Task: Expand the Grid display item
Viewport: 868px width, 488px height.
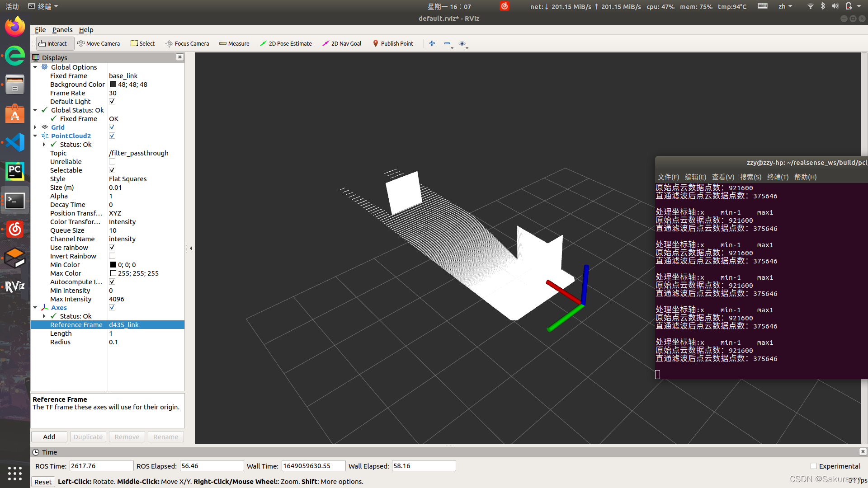Action: click(x=35, y=127)
